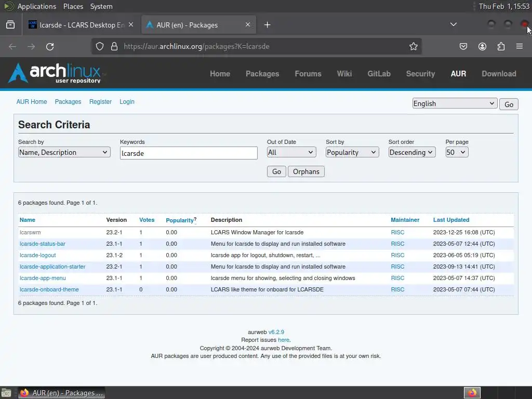This screenshot has height=399, width=532.
Task: Open the Firefox View icon
Action: [x=10, y=25]
